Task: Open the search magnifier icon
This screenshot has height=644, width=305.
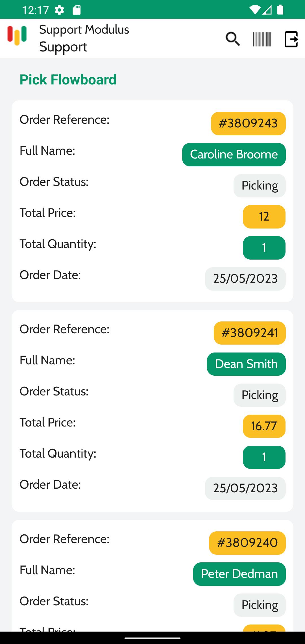Action: pyautogui.click(x=233, y=39)
